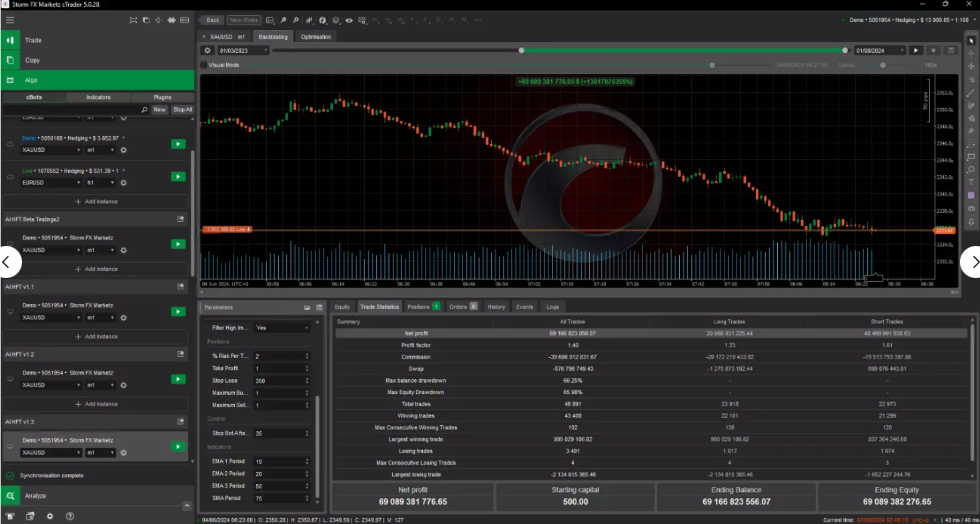
Task: Open backtesting settings gear icon
Action: point(207,51)
